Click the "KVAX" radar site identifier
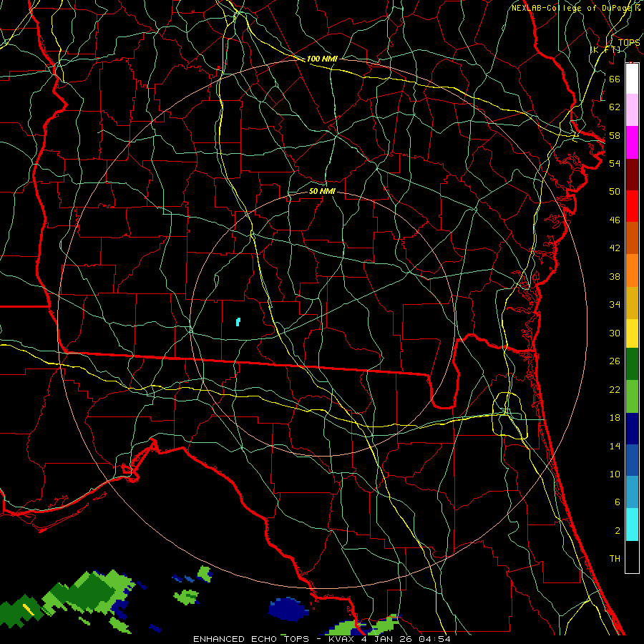Viewport: 644px width, 644px height. point(343,639)
